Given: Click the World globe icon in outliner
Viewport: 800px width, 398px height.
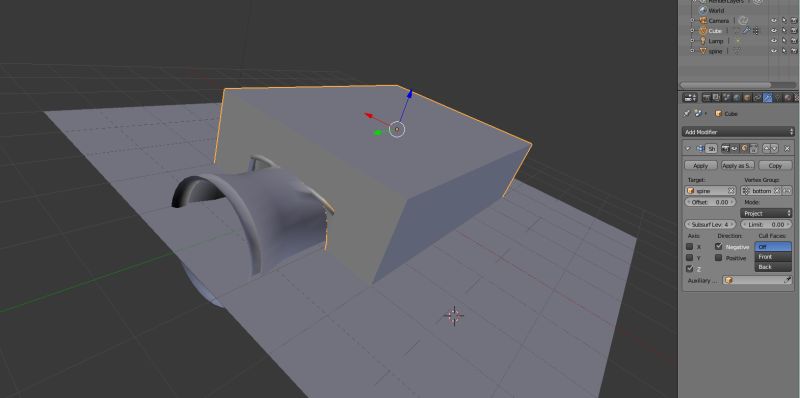Looking at the screenshot, I should point(703,11).
